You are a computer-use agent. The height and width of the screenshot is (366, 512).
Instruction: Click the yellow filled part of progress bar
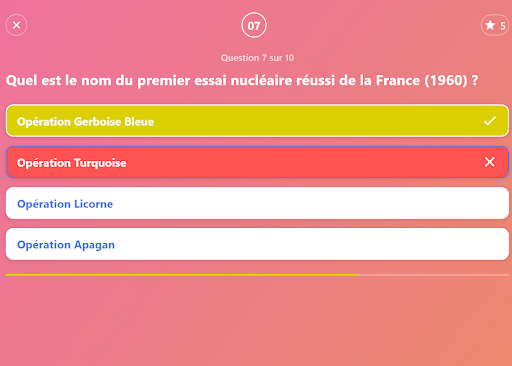pos(182,275)
